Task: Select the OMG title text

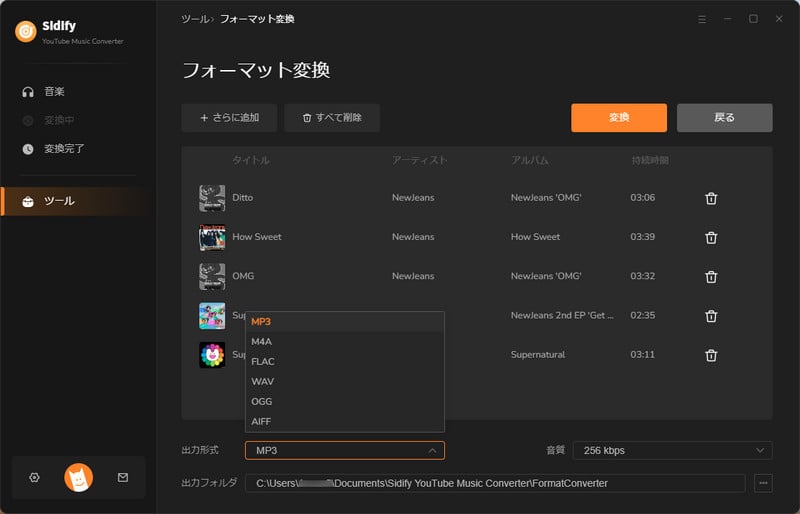Action: tap(243, 276)
